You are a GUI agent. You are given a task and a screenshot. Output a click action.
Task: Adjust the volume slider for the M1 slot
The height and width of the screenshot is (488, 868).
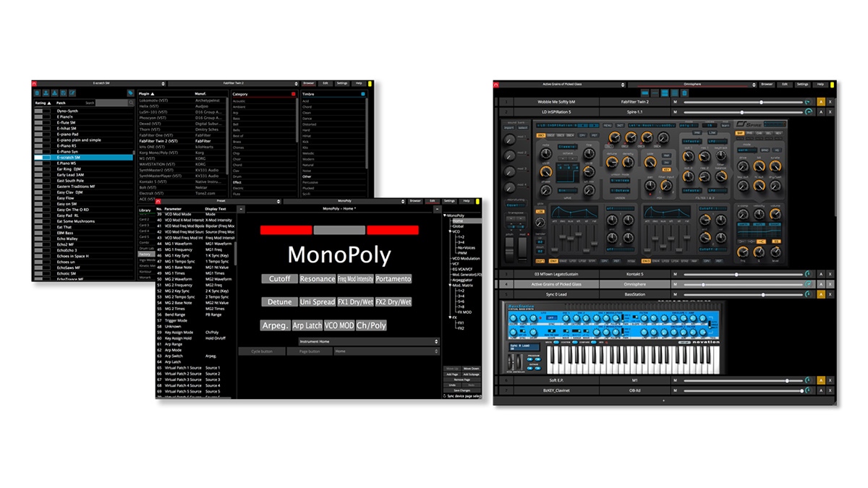738,380
